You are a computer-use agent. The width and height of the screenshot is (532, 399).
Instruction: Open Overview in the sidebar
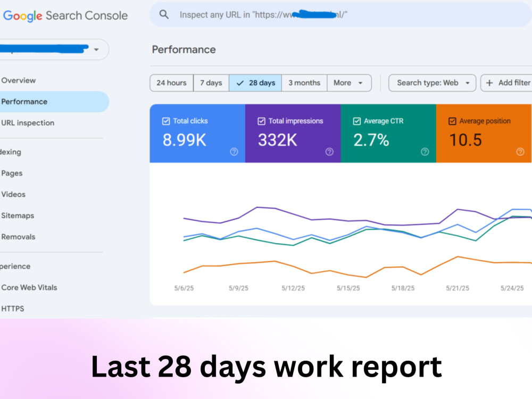[x=18, y=80]
